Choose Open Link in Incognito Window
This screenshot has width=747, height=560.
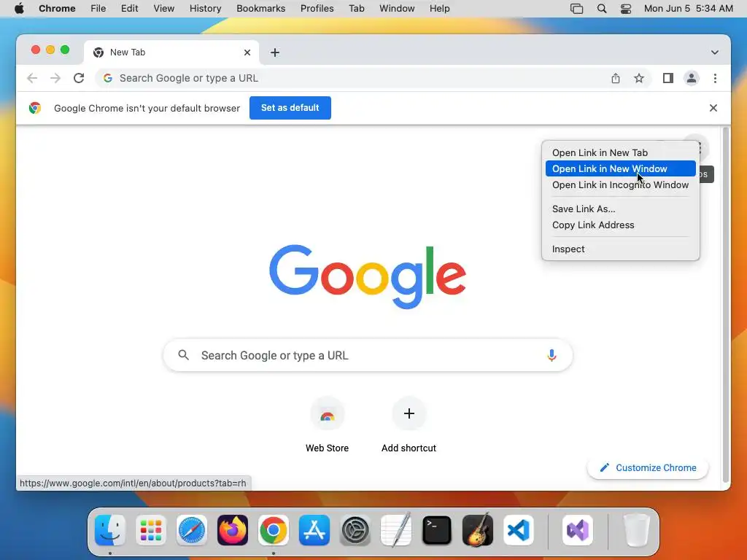(620, 184)
